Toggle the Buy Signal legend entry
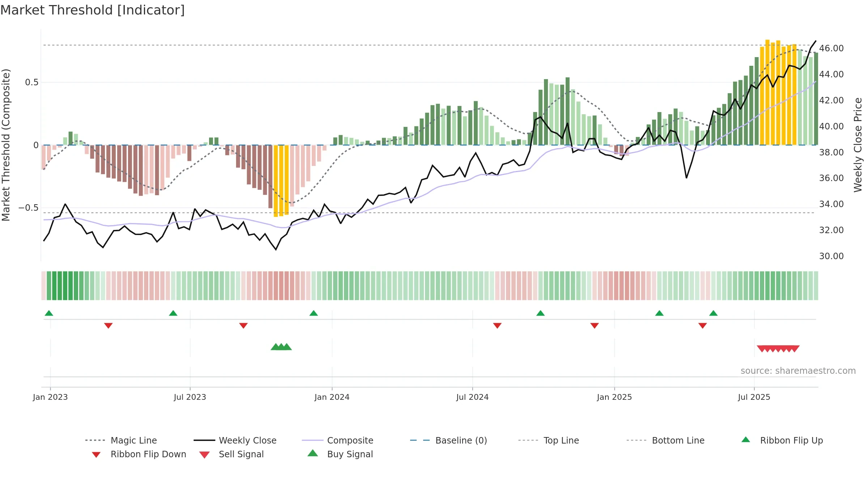This screenshot has width=868, height=488. (x=340, y=454)
